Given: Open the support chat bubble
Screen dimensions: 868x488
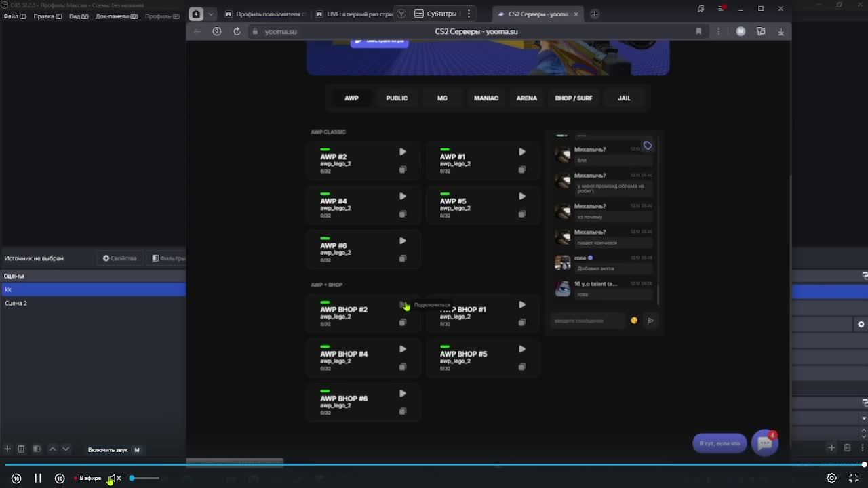Looking at the screenshot, I should (765, 443).
